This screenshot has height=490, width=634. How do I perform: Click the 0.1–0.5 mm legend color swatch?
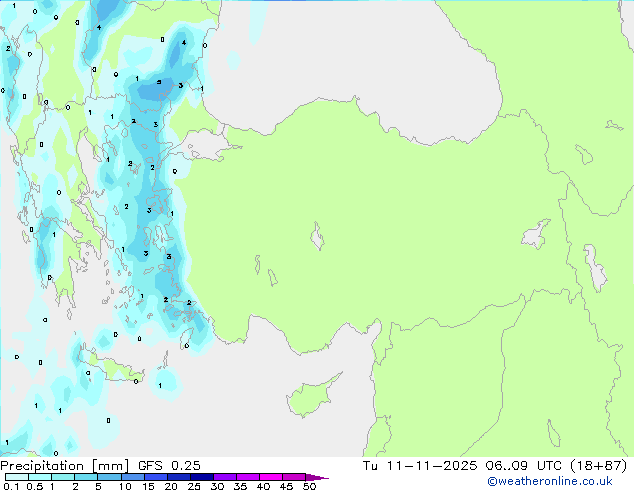(x=17, y=477)
